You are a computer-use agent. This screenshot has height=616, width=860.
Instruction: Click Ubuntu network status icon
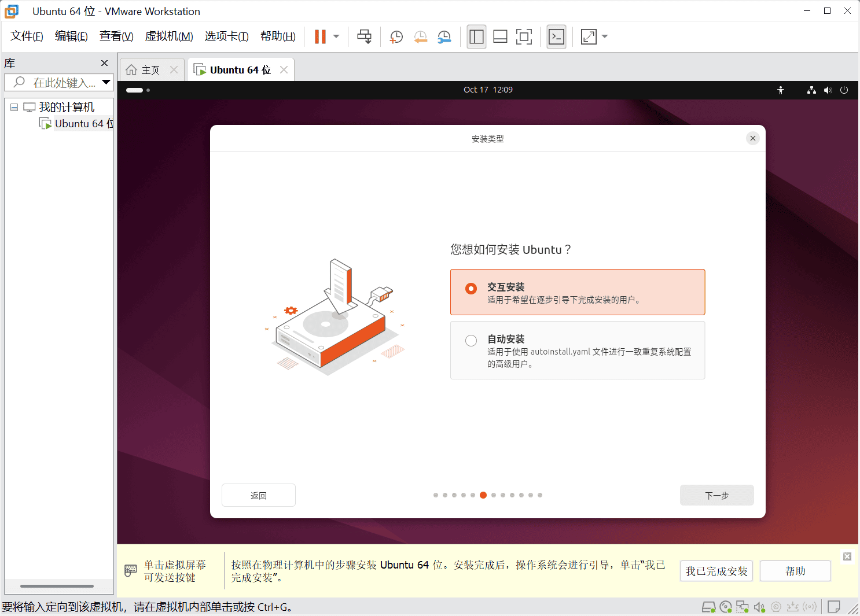811,90
